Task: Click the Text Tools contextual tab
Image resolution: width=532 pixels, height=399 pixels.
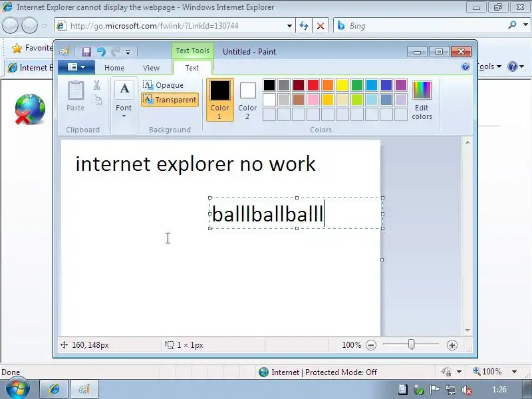Action: point(192,51)
